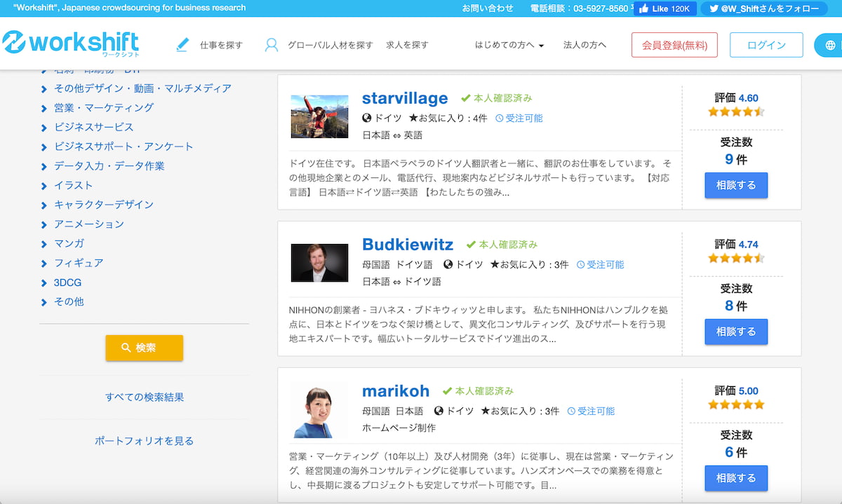The image size is (842, 504).
Task: Expand the イラスト category
Action: 73,185
